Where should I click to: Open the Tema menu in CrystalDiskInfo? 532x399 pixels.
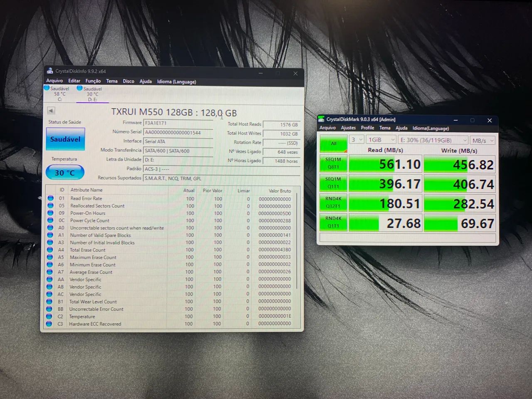click(x=111, y=81)
